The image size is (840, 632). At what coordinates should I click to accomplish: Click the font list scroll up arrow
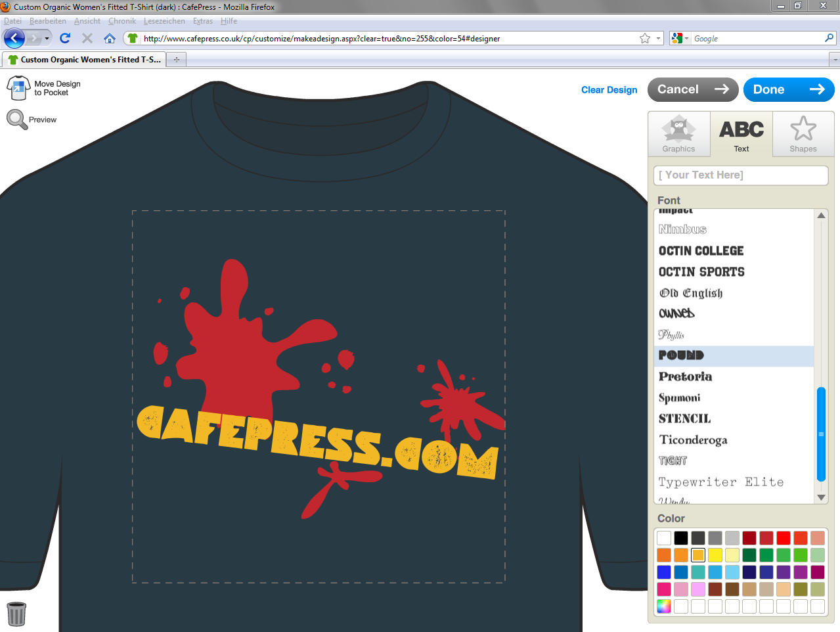[x=821, y=215]
